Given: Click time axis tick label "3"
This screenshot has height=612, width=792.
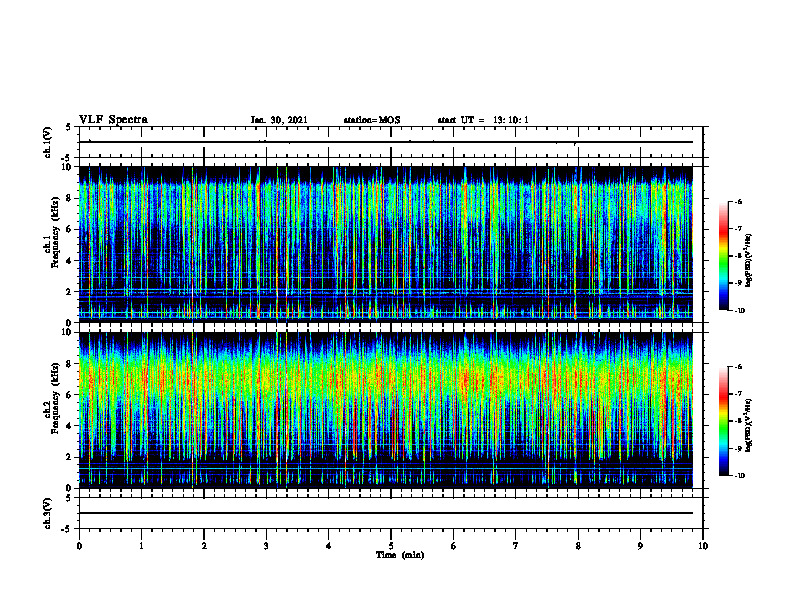Looking at the screenshot, I should [x=266, y=546].
